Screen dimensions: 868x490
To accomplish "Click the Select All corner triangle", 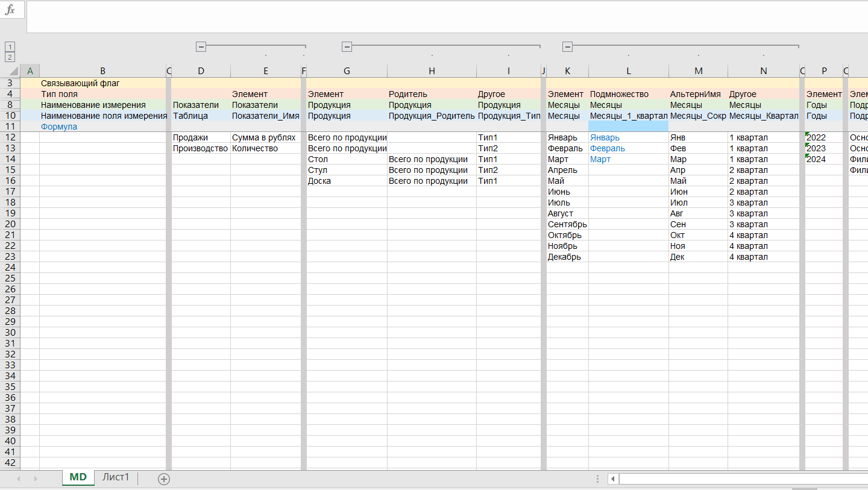I will coord(10,71).
